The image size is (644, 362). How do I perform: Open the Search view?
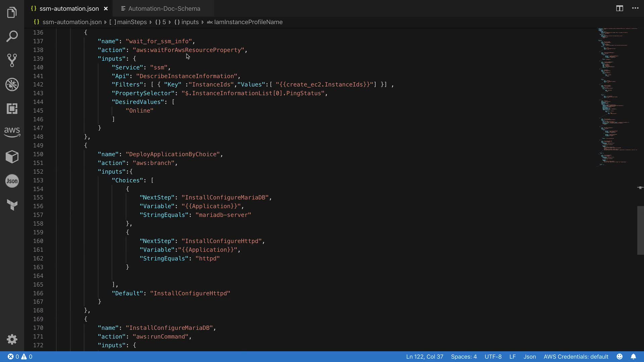(x=12, y=36)
